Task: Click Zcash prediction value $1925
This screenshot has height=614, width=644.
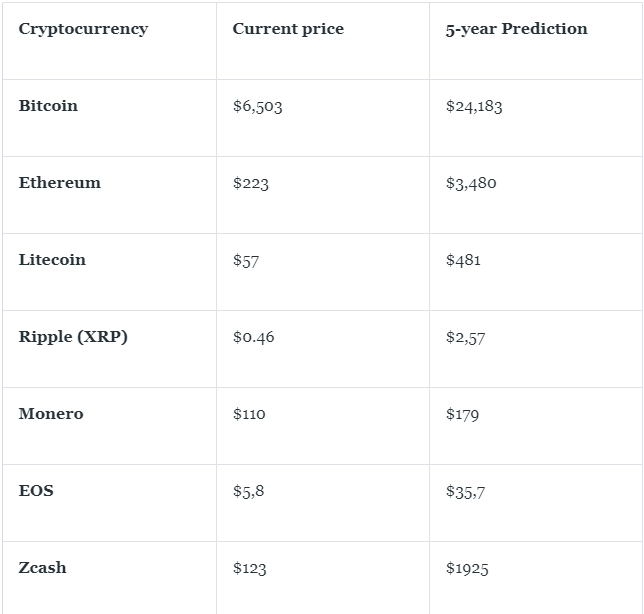Action: click(x=467, y=569)
